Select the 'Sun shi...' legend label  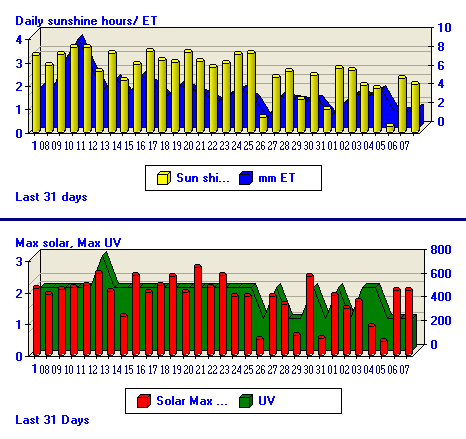[203, 178]
